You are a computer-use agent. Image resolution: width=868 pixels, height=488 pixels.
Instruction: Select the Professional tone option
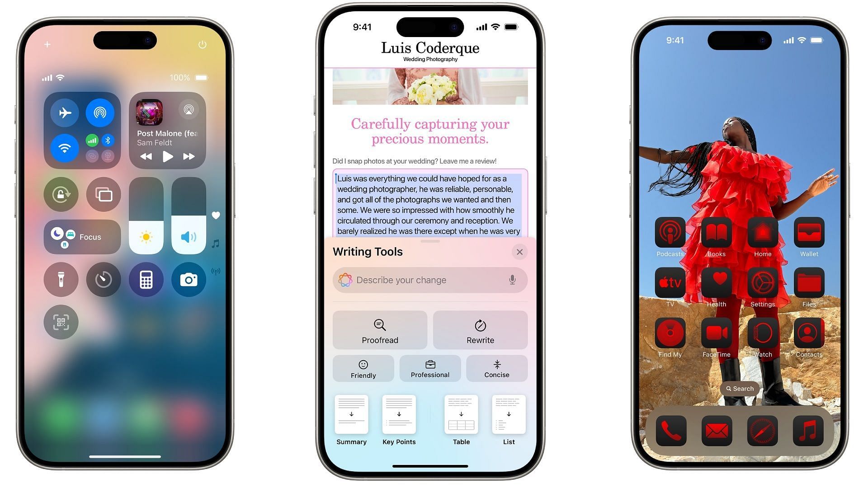pyautogui.click(x=430, y=368)
